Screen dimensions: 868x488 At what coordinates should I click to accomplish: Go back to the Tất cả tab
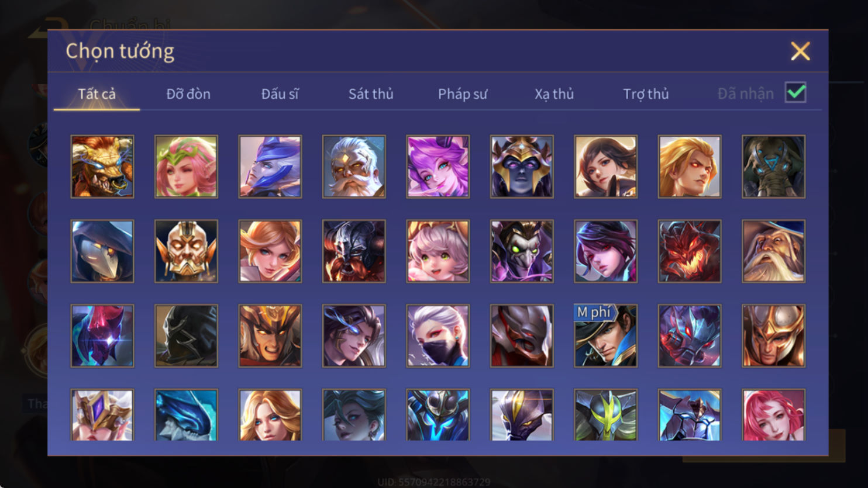pos(97,94)
